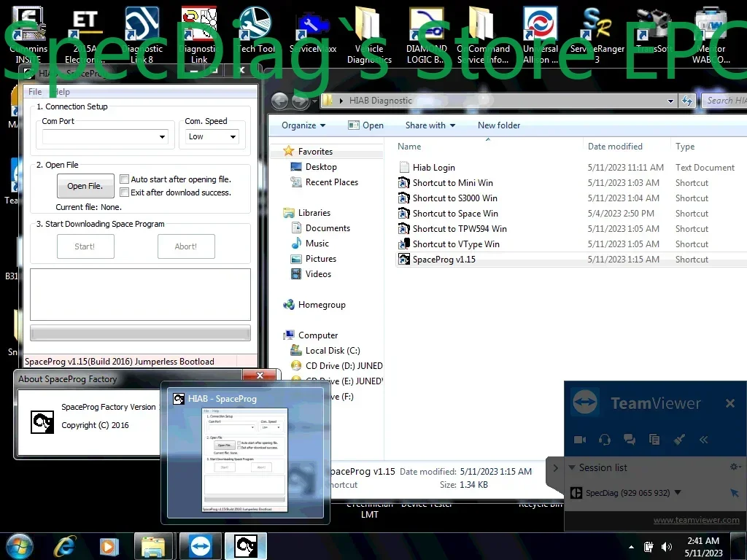
Task: Click the Local Disk (C:) tree item
Action: coord(332,351)
